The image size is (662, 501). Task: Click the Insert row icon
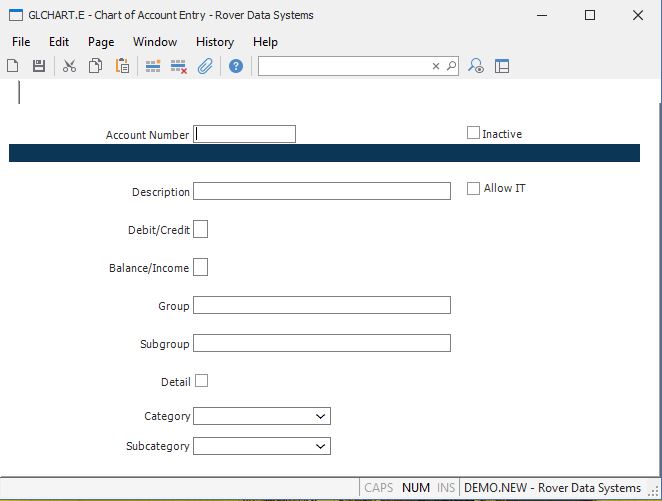(153, 66)
